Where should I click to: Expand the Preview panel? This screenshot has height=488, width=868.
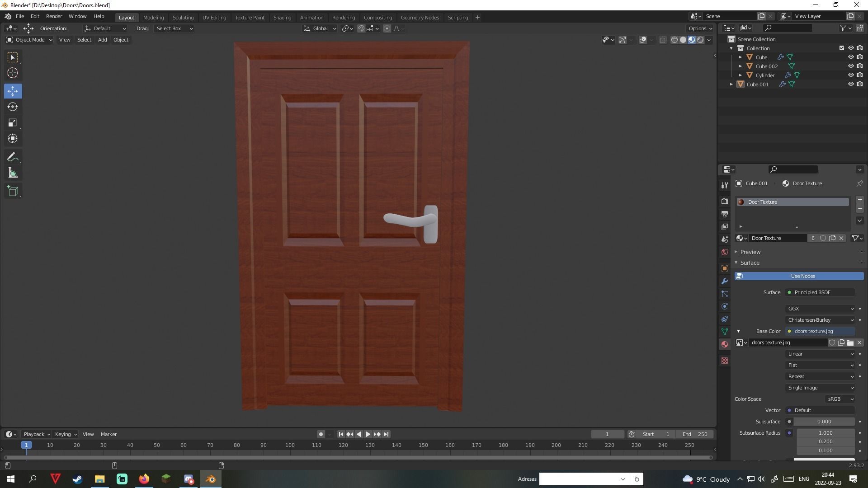point(750,252)
